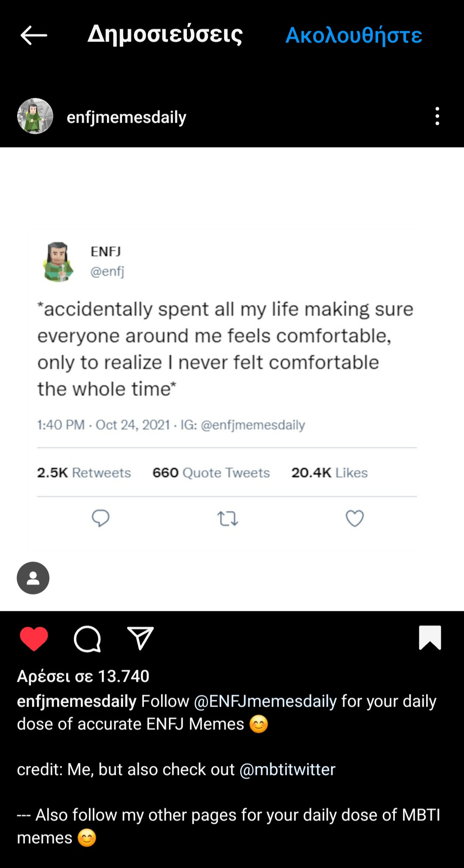Image resolution: width=464 pixels, height=868 pixels.
Task: Tap the @ENFJmemesdaily mention in caption
Action: click(265, 701)
